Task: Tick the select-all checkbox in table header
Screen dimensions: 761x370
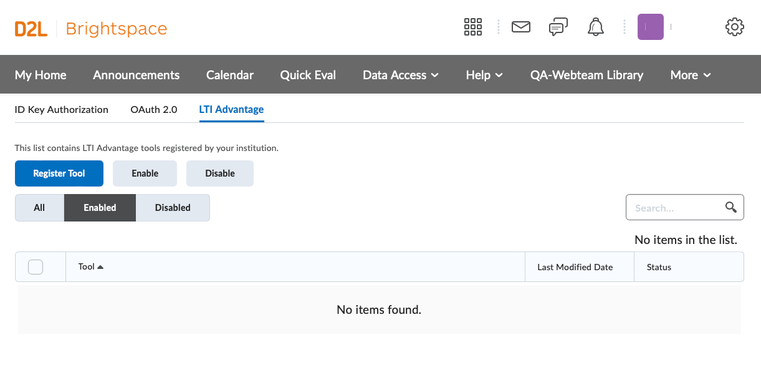Action: coord(35,267)
